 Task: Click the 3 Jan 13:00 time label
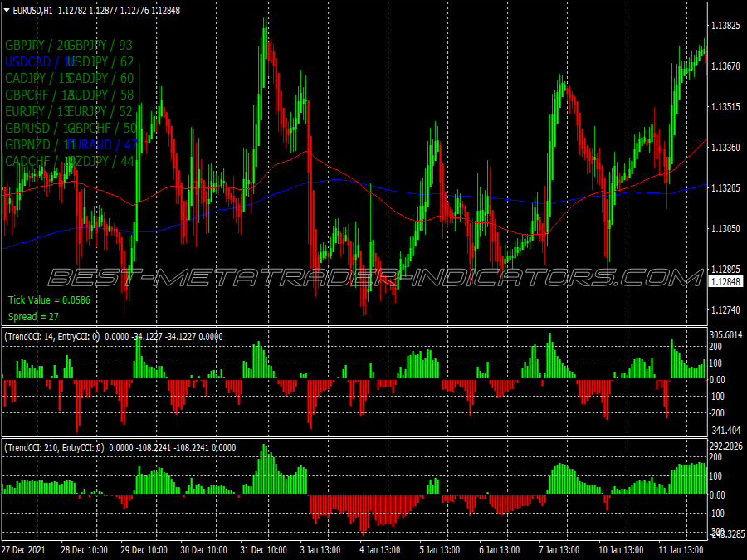(320, 550)
